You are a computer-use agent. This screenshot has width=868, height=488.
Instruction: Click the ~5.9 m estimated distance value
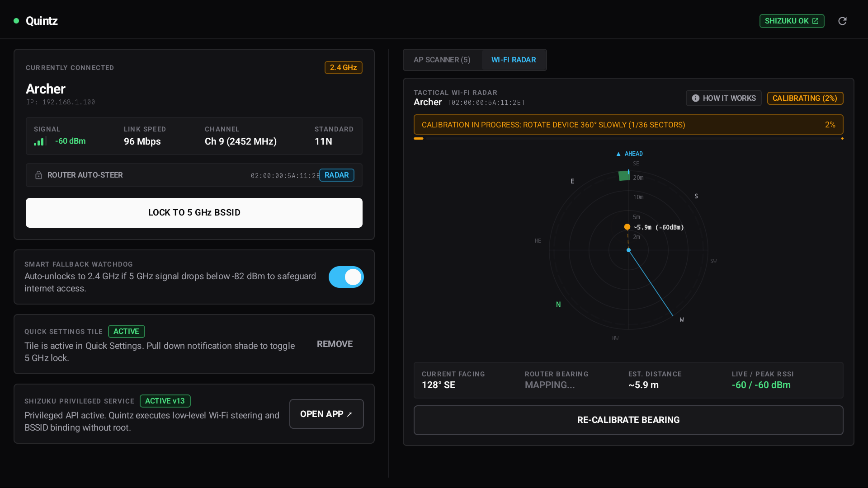coord(643,385)
